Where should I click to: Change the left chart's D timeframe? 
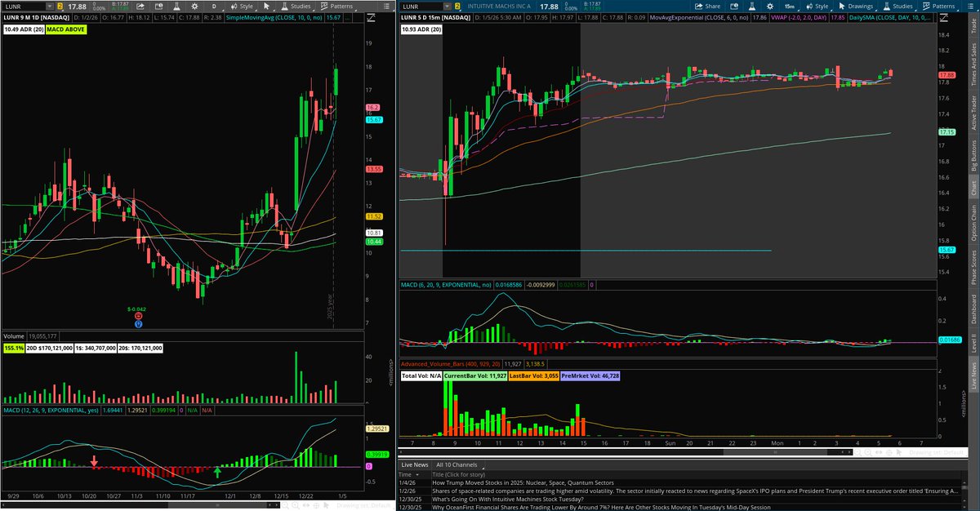214,7
